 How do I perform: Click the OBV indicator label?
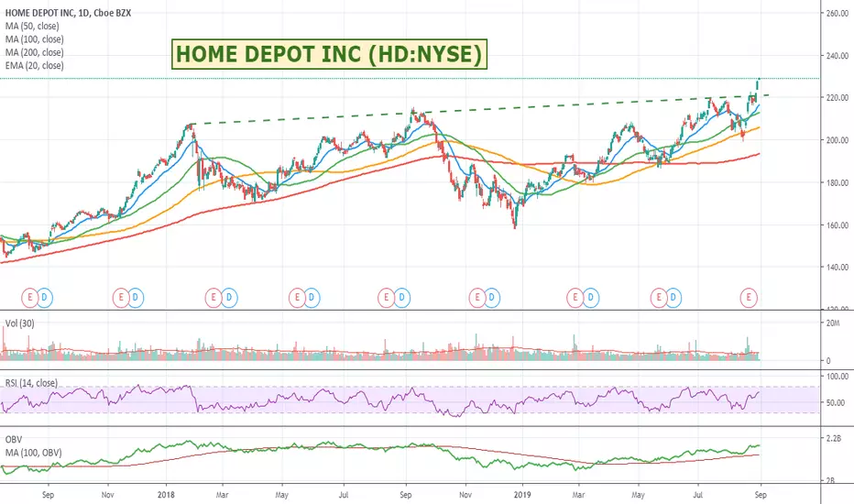click(x=14, y=440)
